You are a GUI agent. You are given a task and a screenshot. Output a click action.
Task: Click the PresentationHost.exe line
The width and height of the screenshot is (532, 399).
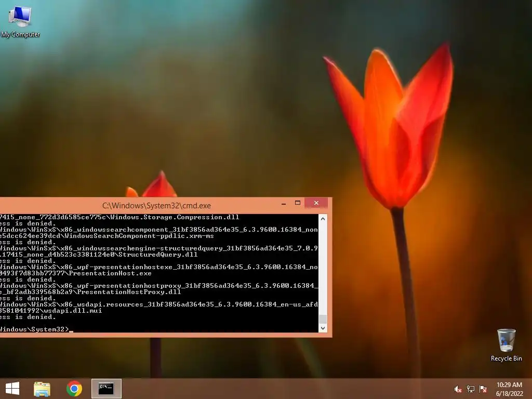click(x=76, y=273)
